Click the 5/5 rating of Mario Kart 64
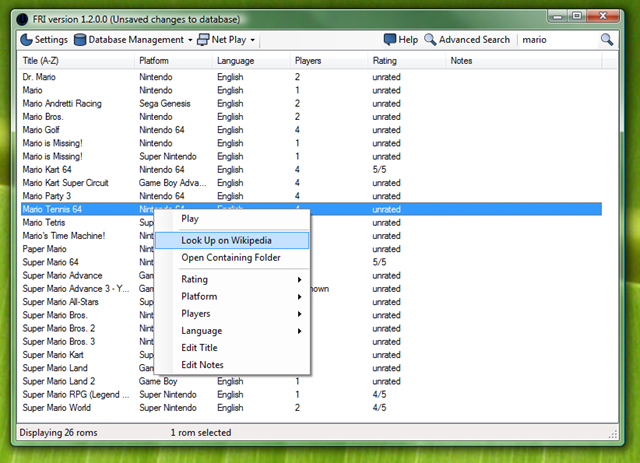This screenshot has height=463, width=640. pyautogui.click(x=379, y=169)
